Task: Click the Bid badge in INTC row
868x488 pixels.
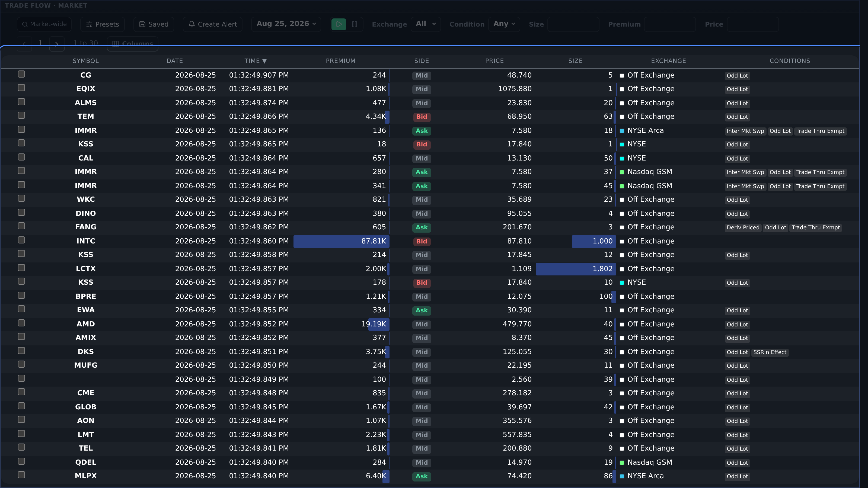Action: (422, 242)
